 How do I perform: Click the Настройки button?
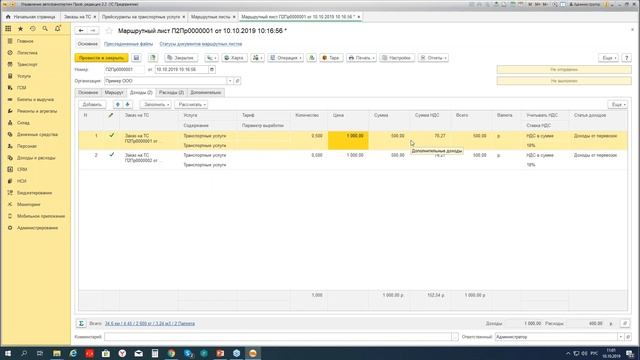[396, 58]
